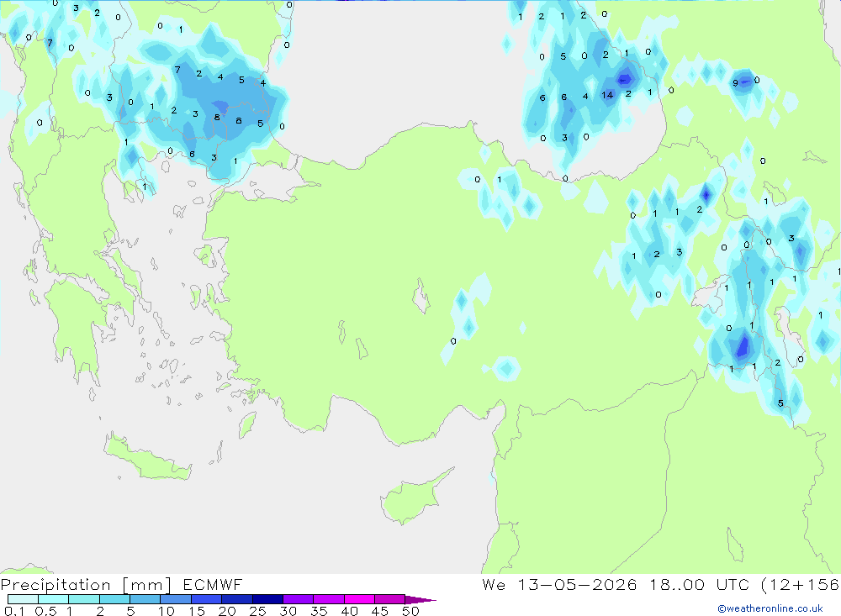The height and width of the screenshot is (616, 841).
Task: Pick the 10 to 15 mm legend swatch
Action: tap(176, 599)
